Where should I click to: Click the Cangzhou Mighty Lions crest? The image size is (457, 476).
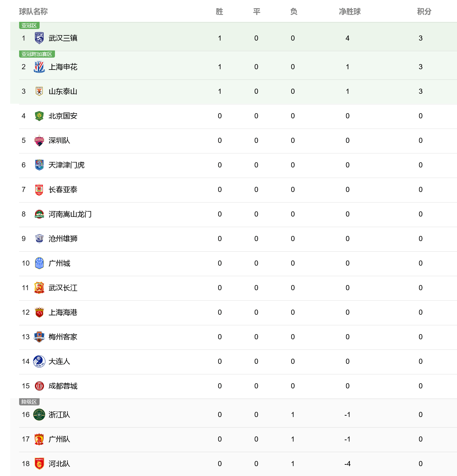39,239
